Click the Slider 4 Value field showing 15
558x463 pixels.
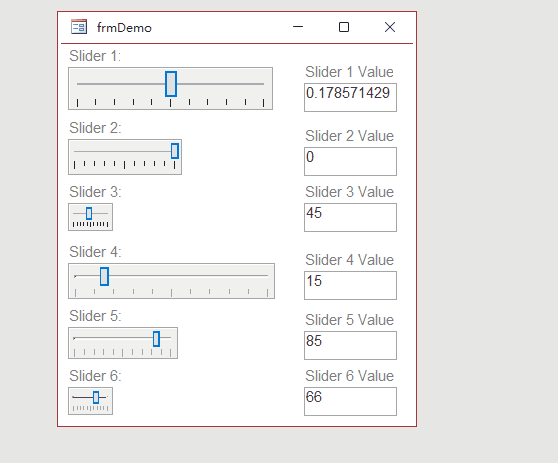pyautogui.click(x=350, y=285)
